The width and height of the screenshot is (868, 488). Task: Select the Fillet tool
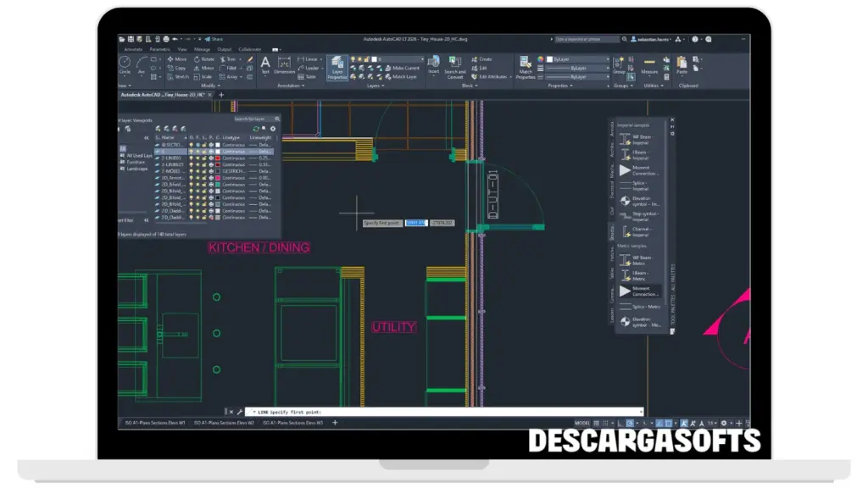228,68
